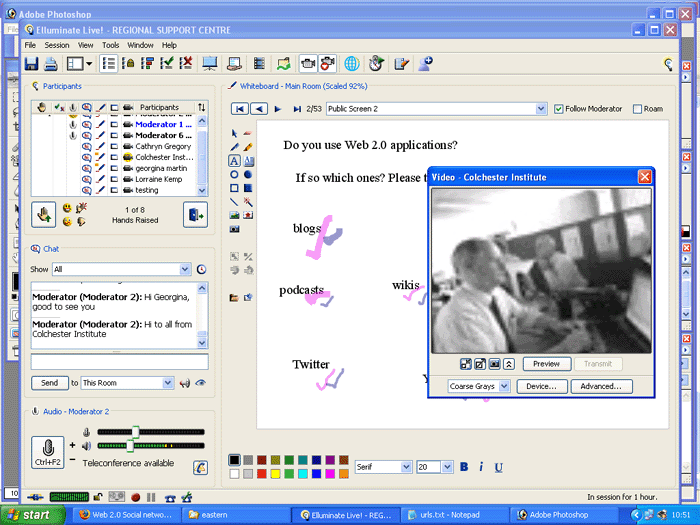Select the whiteboard pointer selection tool
Viewport: 700px width, 525px height.
[x=234, y=133]
